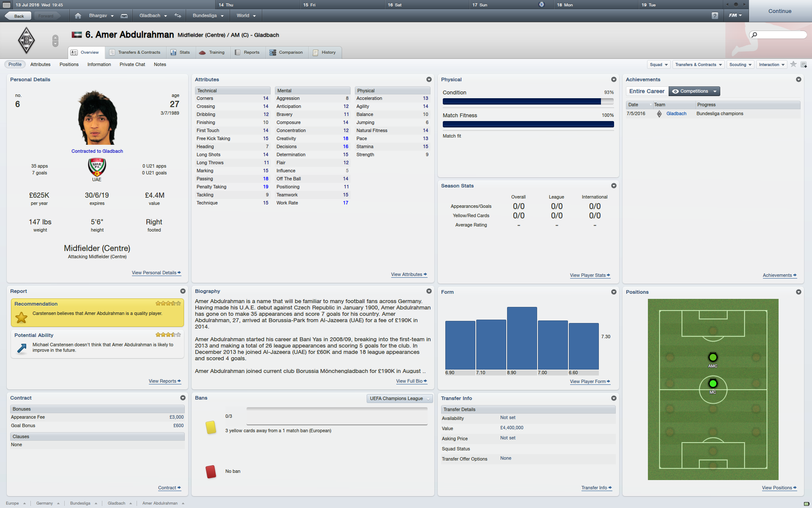Open the Bhargav manager dropdown
Screen dimensions: 812x508
[x=101, y=16]
